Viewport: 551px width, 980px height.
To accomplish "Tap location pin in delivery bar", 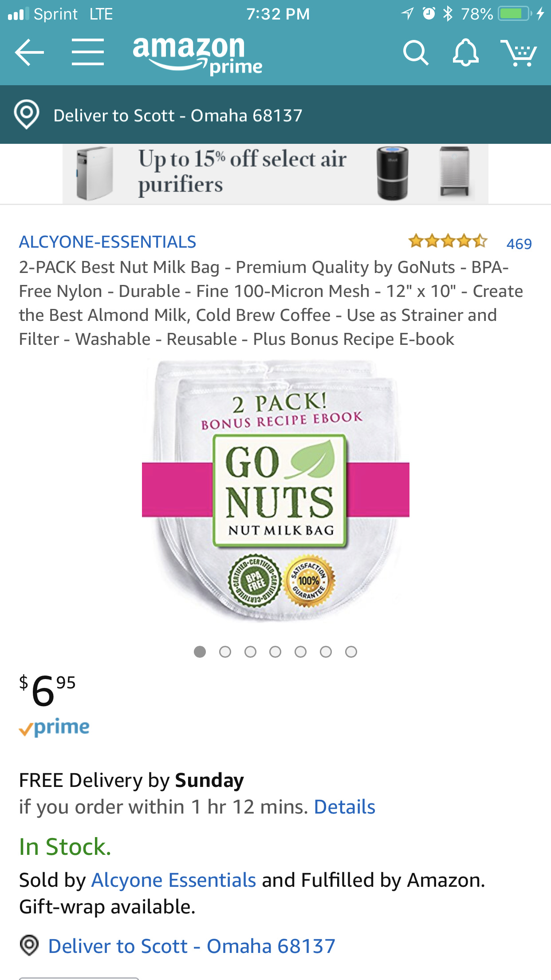I will (x=27, y=115).
